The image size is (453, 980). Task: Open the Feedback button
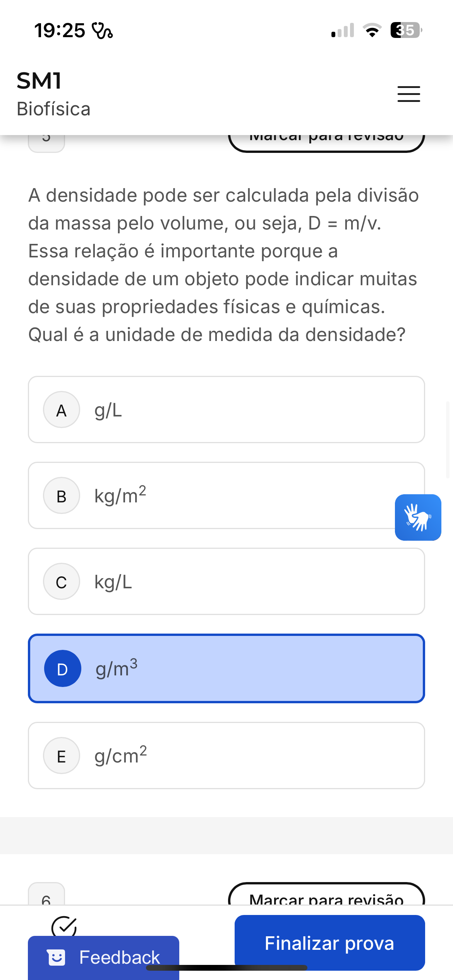click(x=103, y=957)
